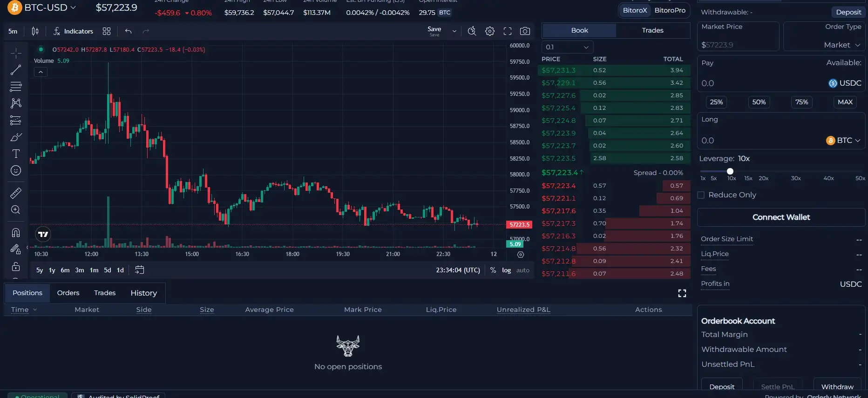This screenshot has height=398, width=868.
Task: Switch to the Trades tab in order book
Action: 652,30
